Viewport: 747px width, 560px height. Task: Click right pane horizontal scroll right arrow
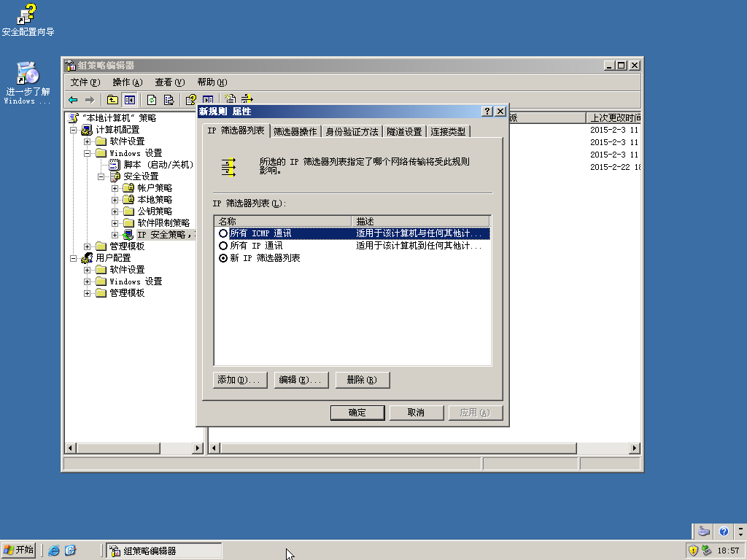point(634,448)
